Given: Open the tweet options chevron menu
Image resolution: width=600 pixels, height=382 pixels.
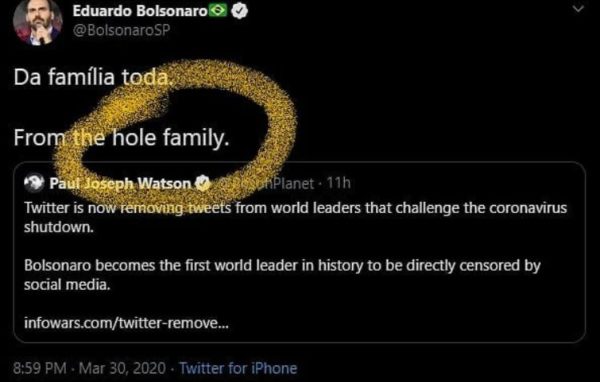Looking at the screenshot, I should (x=578, y=8).
